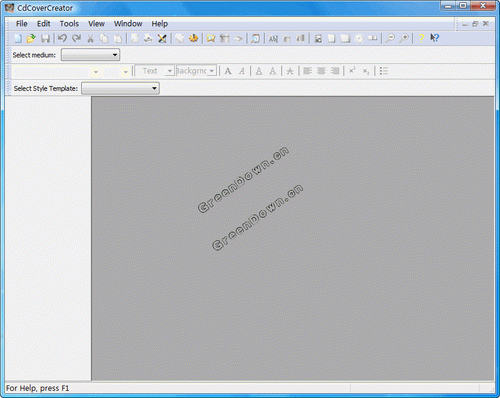Click the Copy icon

104,38
